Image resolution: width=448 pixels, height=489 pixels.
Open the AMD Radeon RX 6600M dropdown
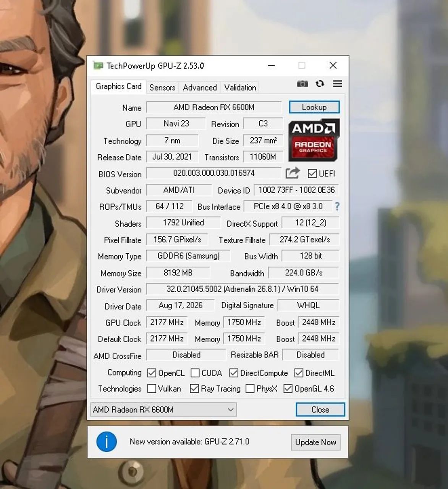point(163,410)
